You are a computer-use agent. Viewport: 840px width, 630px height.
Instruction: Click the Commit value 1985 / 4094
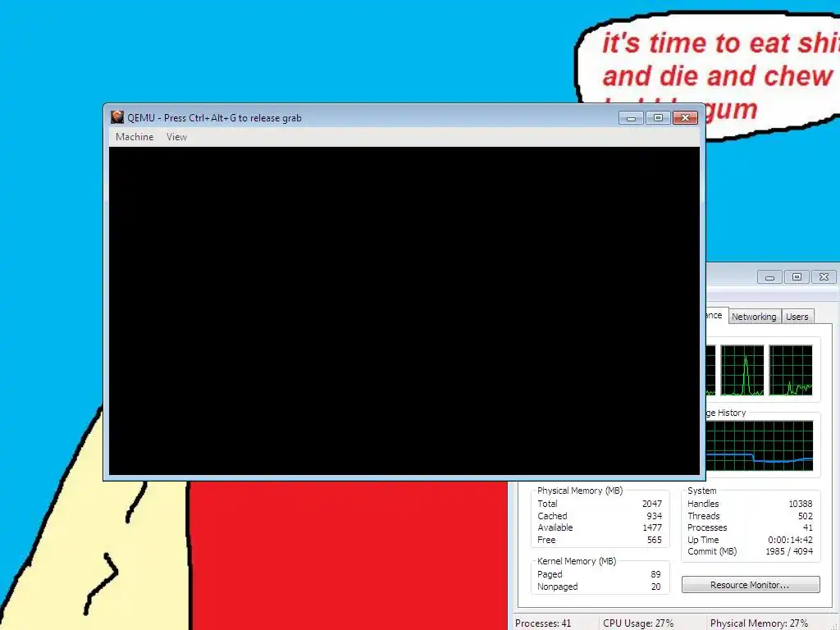[789, 551]
